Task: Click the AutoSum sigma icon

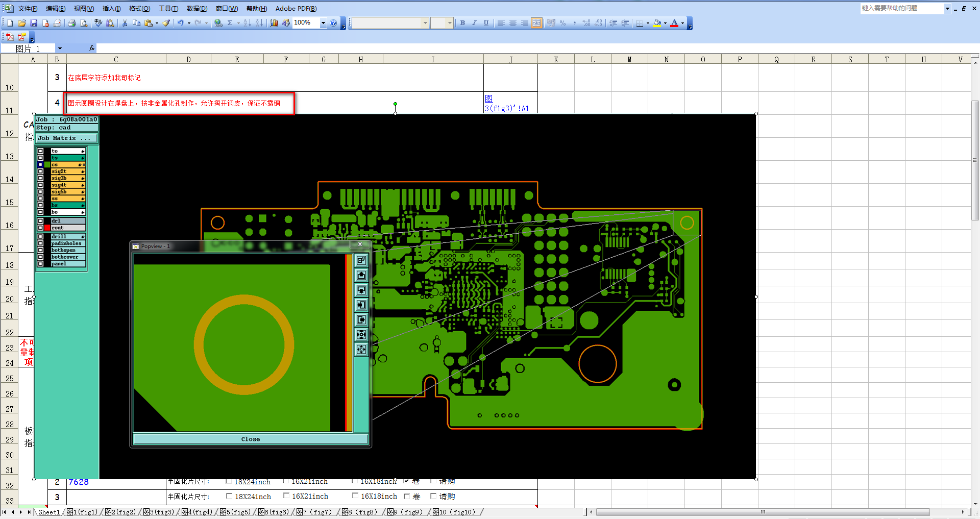Action: (230, 23)
